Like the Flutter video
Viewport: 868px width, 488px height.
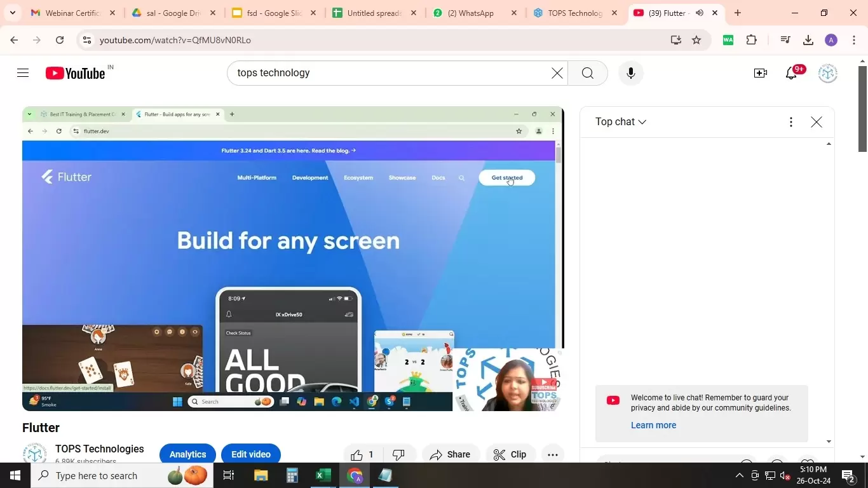click(x=362, y=454)
